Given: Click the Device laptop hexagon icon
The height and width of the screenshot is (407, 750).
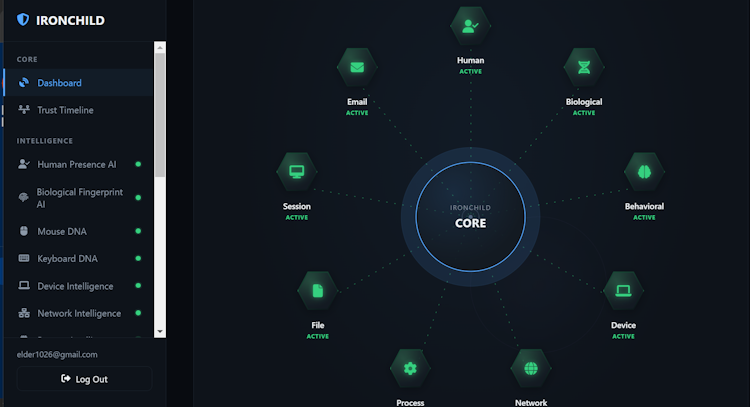Looking at the screenshot, I should point(623,291).
